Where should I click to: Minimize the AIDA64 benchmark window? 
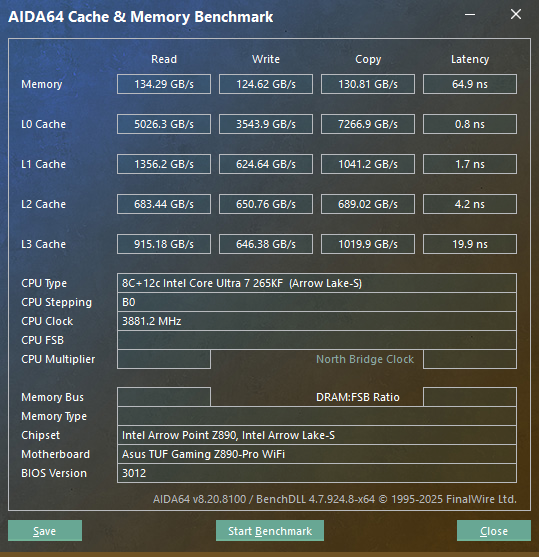tap(470, 15)
